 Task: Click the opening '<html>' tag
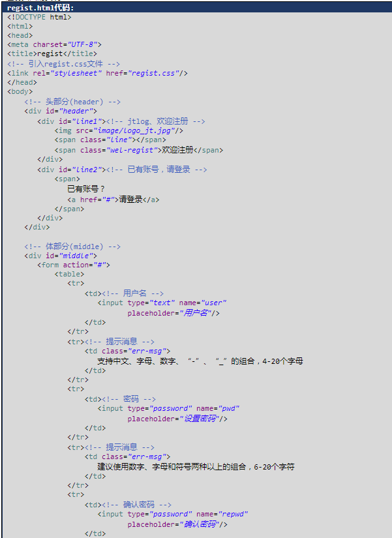pyautogui.click(x=20, y=26)
